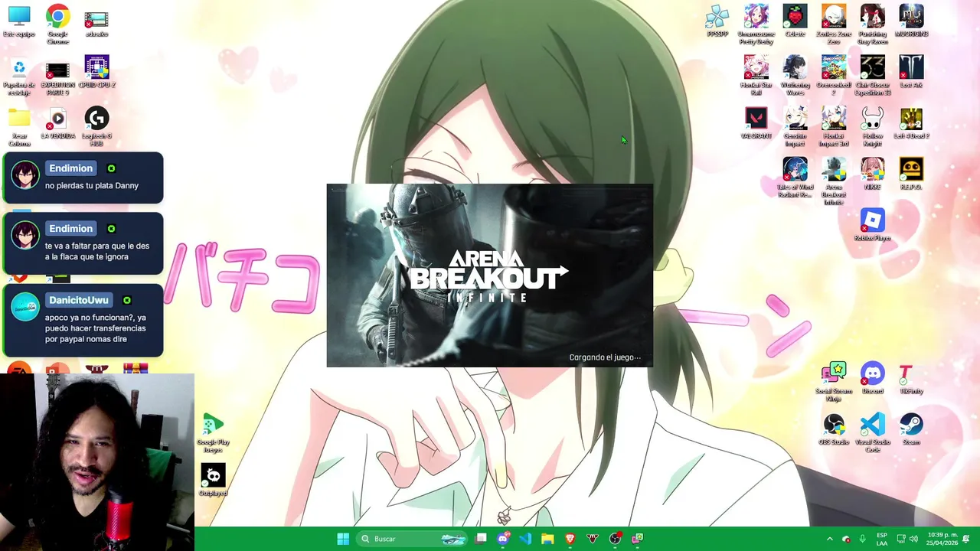Viewport: 980px width, 551px height.
Task: Select the Wuthering Waves desktop shortcut
Action: 795,75
